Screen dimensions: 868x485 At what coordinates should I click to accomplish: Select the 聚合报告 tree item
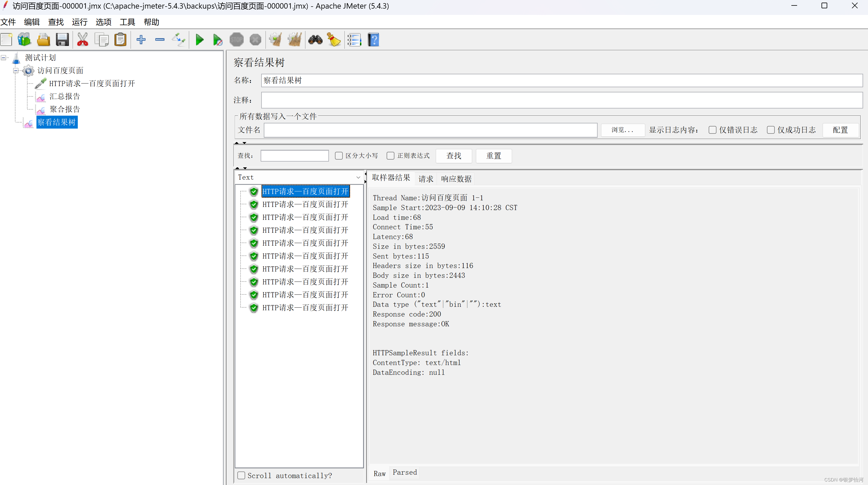tap(65, 109)
